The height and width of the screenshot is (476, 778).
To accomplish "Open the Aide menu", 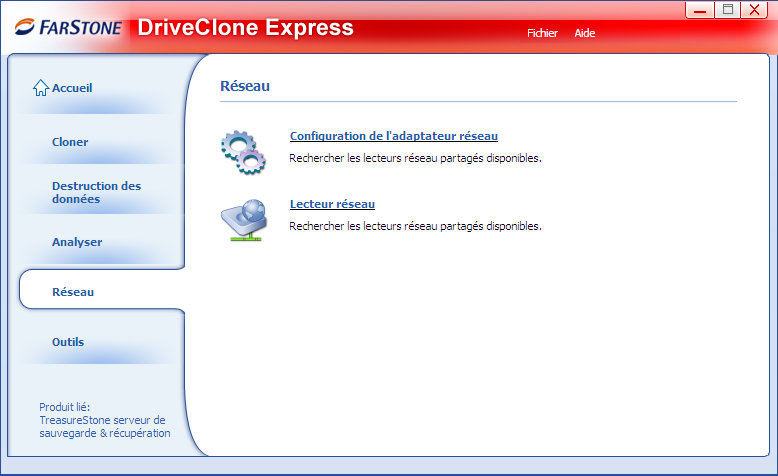I will 584,33.
